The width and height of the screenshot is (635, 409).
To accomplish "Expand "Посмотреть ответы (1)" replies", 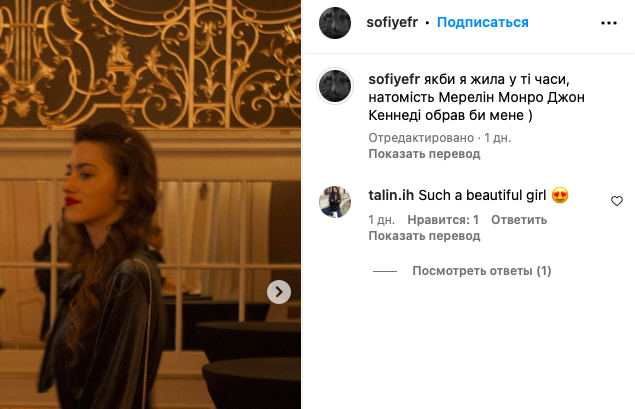I will (481, 271).
